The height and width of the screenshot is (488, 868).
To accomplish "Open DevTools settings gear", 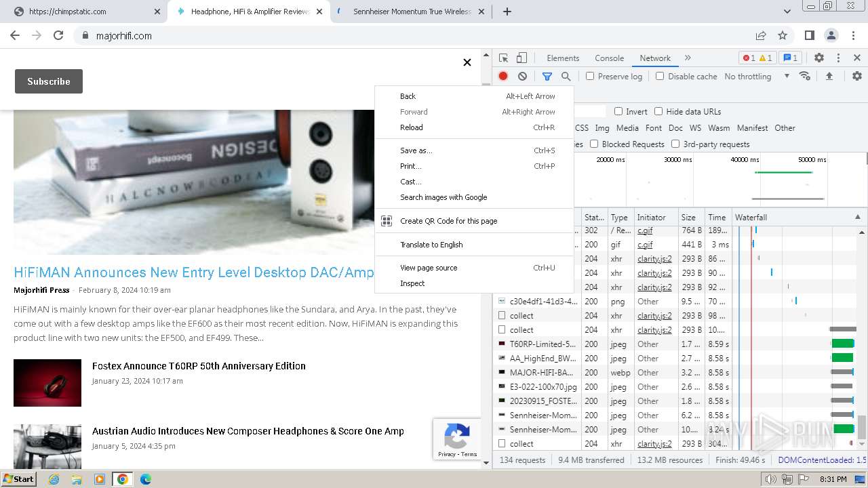I will pos(819,58).
